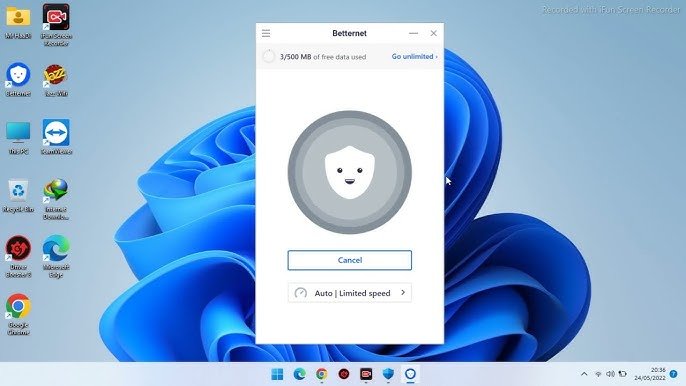Open the Go unlimited upgrade link
This screenshot has height=386, width=686.
[414, 56]
